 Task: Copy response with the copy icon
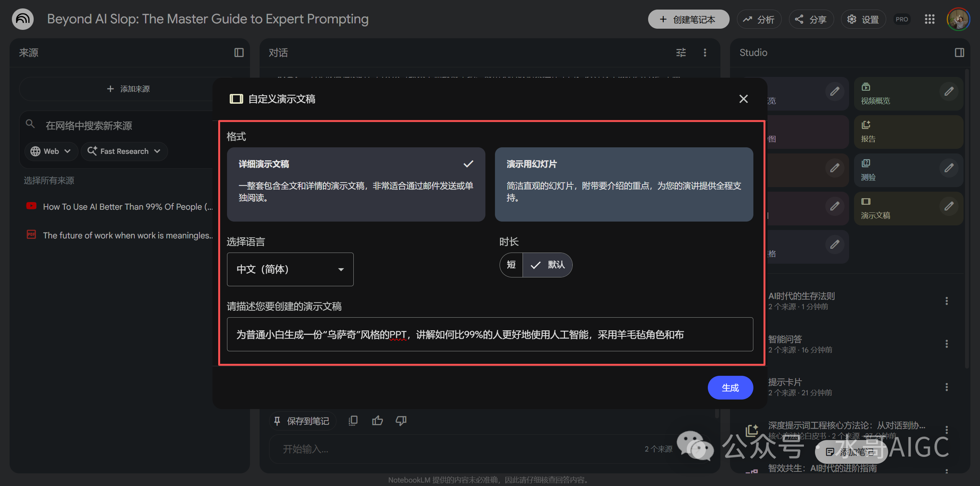(x=353, y=421)
